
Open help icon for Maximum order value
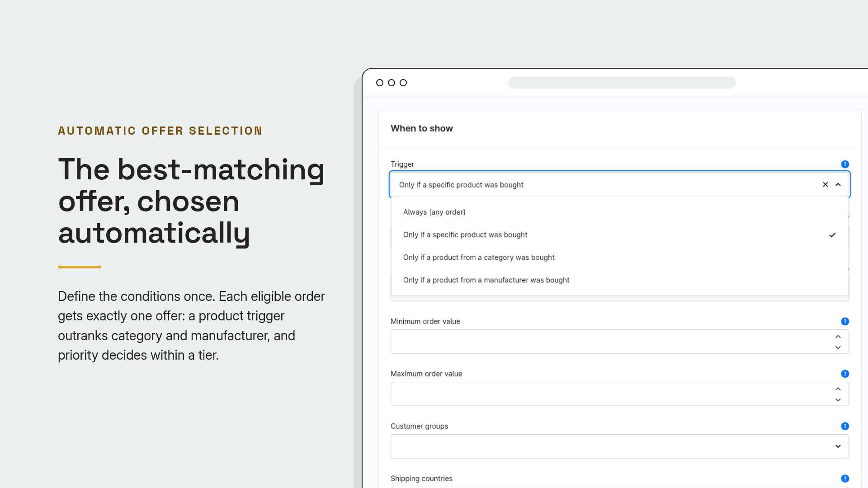(844, 374)
